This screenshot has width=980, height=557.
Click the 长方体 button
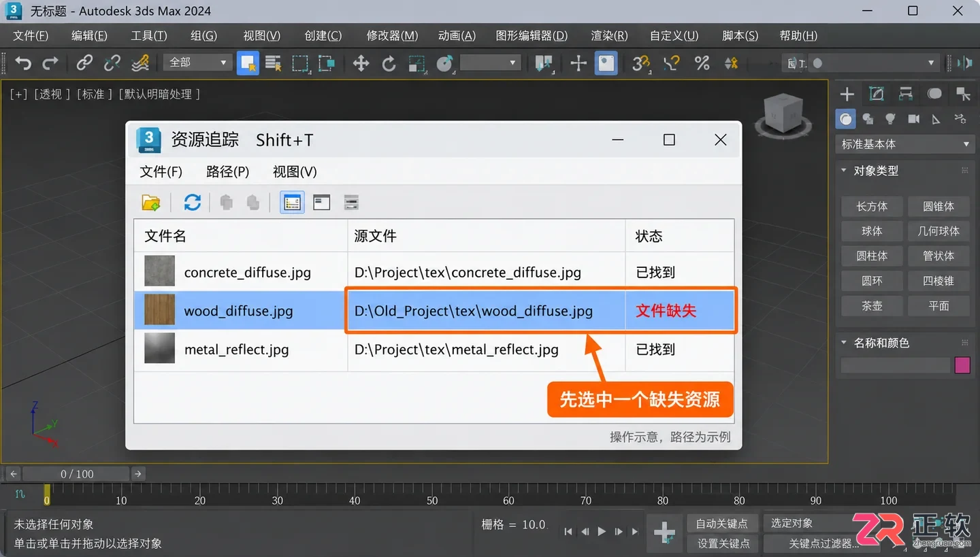click(x=872, y=206)
